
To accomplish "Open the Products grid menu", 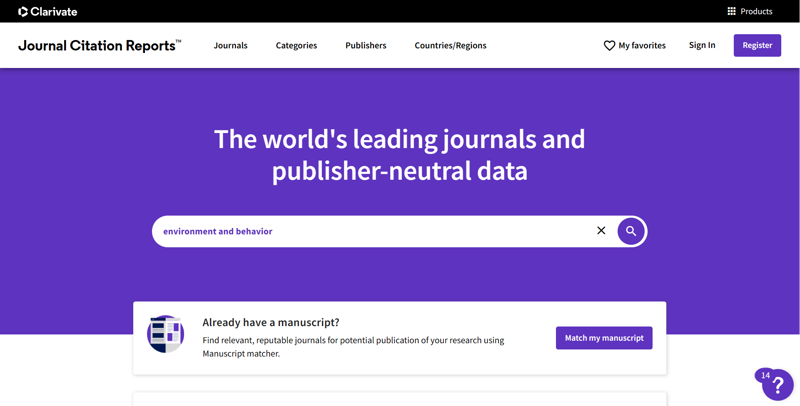I will pyautogui.click(x=749, y=11).
